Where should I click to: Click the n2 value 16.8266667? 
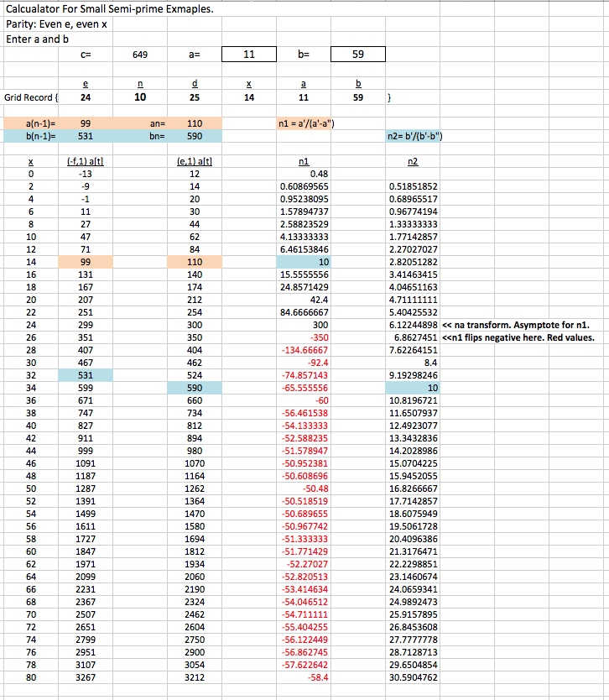pyautogui.click(x=414, y=488)
